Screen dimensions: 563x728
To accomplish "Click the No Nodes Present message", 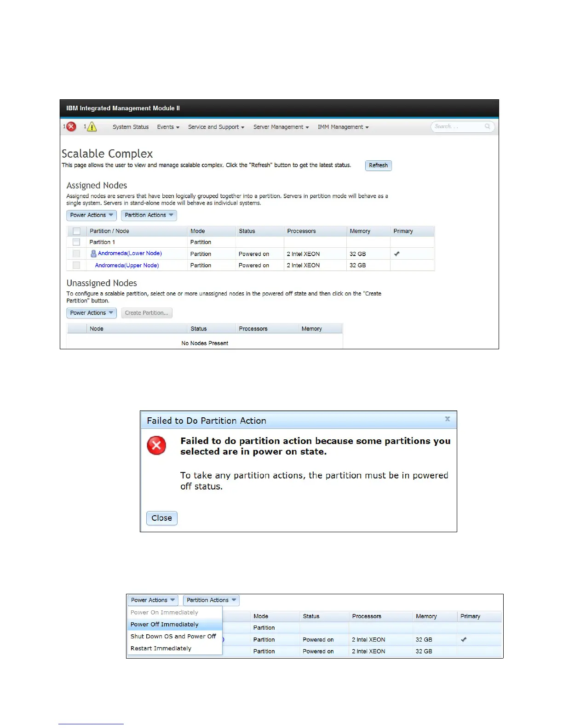I will [x=205, y=343].
